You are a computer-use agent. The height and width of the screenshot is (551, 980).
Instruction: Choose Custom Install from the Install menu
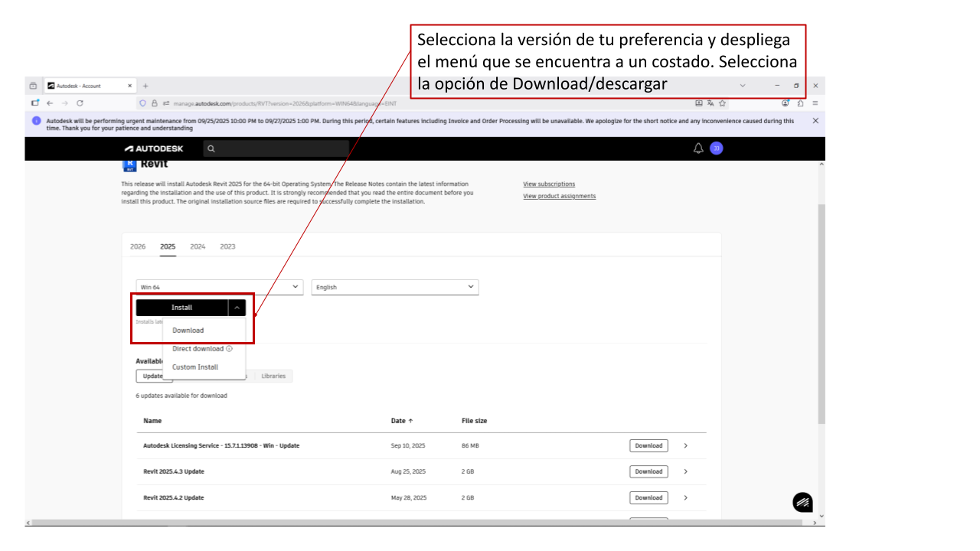coord(195,367)
